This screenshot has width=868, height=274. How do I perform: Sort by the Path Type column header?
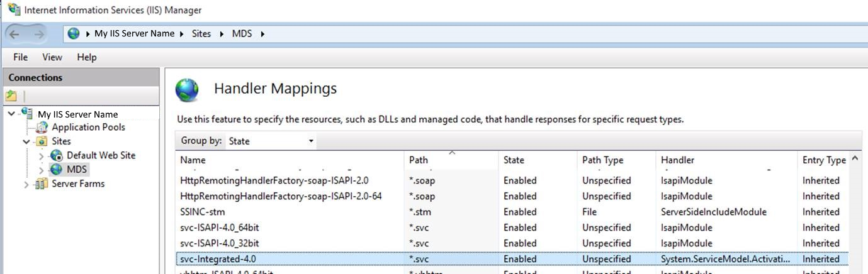[616, 160]
